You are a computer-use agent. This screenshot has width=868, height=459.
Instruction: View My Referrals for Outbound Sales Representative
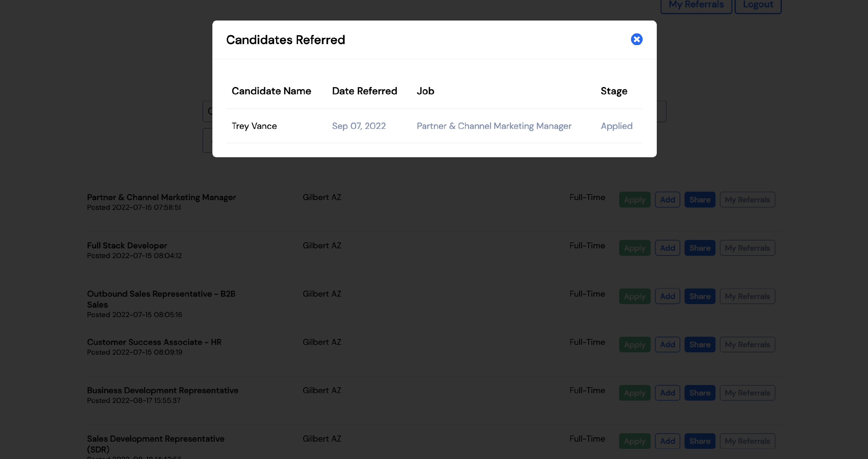(747, 296)
